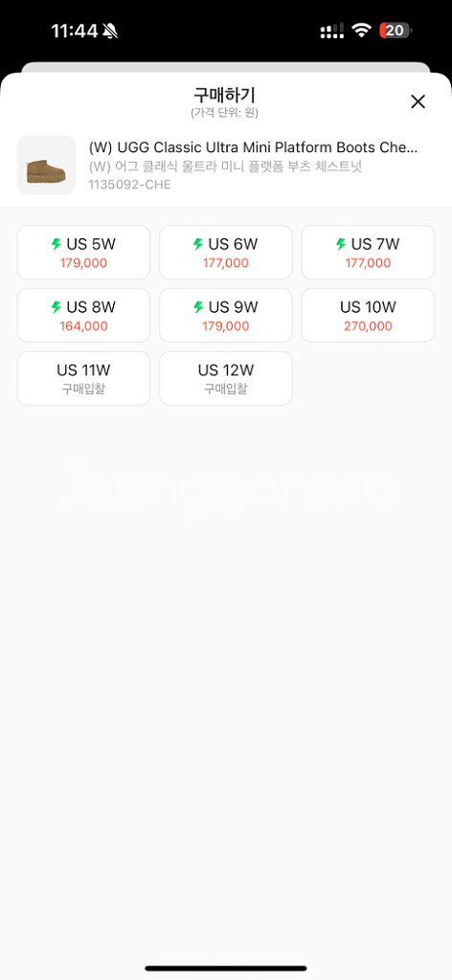Tap the lightning icon on US 8W
Image resolution: width=452 pixels, height=980 pixels.
point(56,307)
